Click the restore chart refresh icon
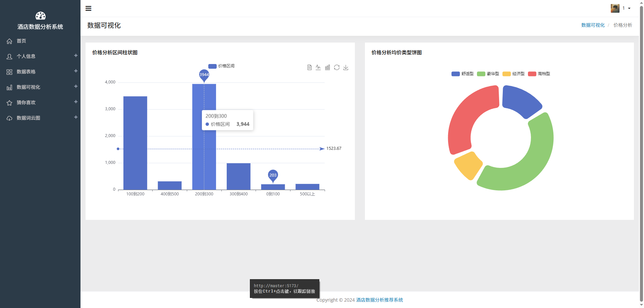 (x=337, y=68)
